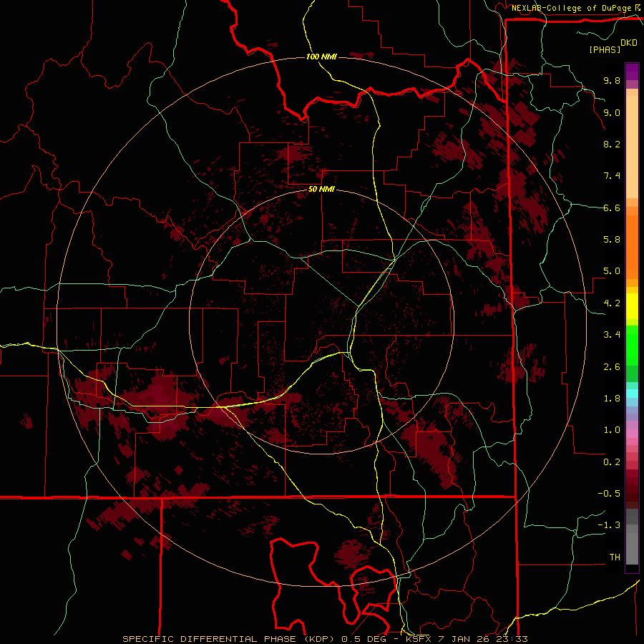Click the -0.5 scale value

click(x=609, y=494)
